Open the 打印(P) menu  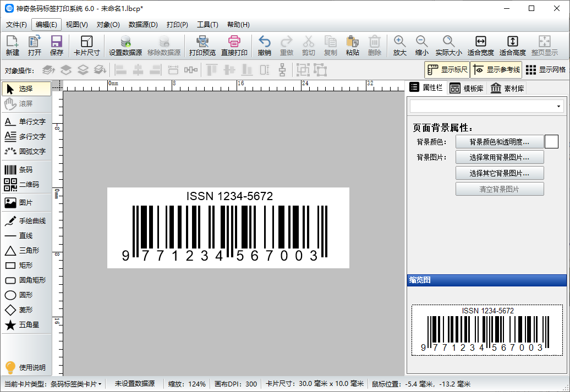(177, 25)
